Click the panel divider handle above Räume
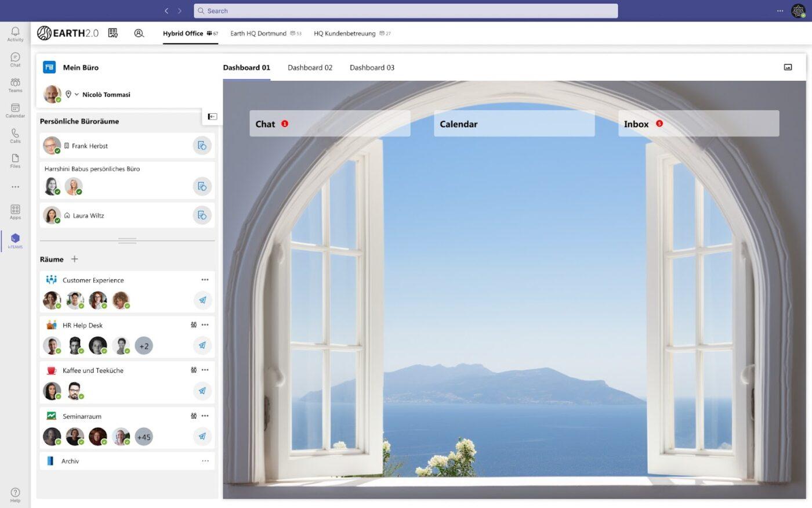The image size is (812, 508). (x=127, y=240)
